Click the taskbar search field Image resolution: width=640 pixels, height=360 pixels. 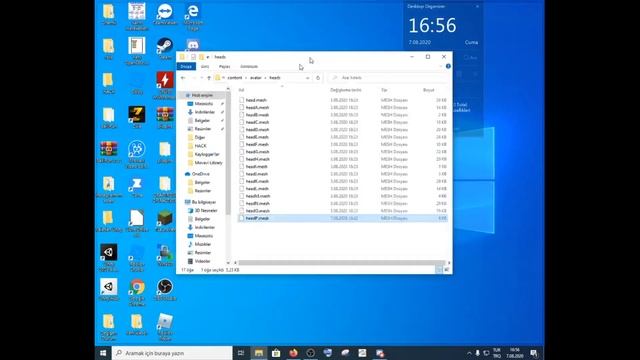(172, 353)
